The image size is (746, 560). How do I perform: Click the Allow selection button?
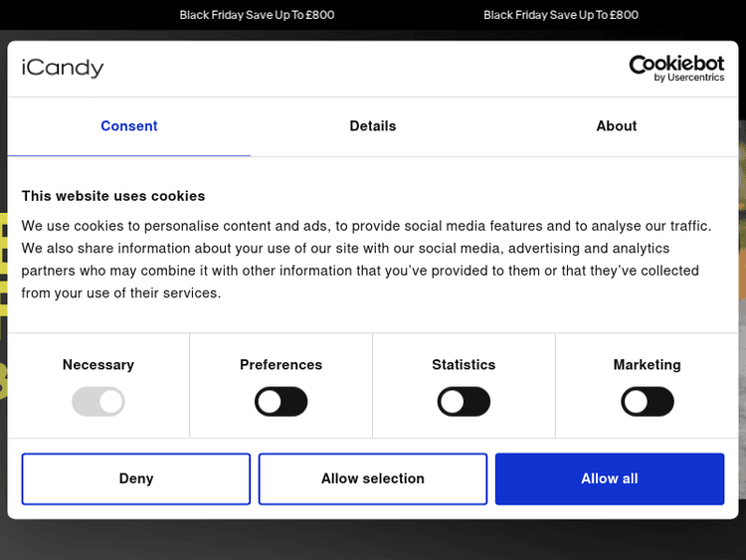pyautogui.click(x=373, y=478)
